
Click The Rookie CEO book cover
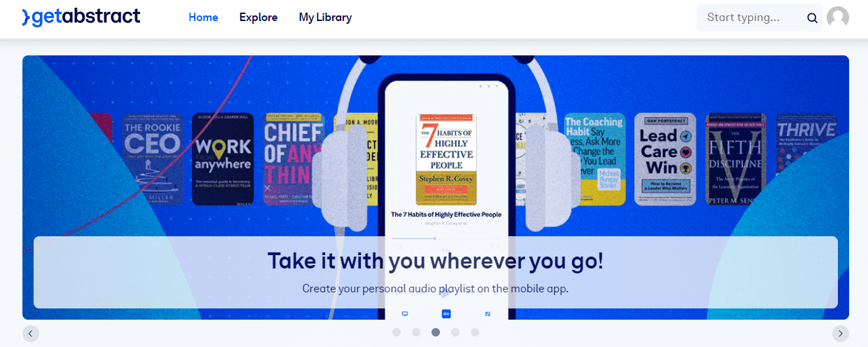pos(153,159)
